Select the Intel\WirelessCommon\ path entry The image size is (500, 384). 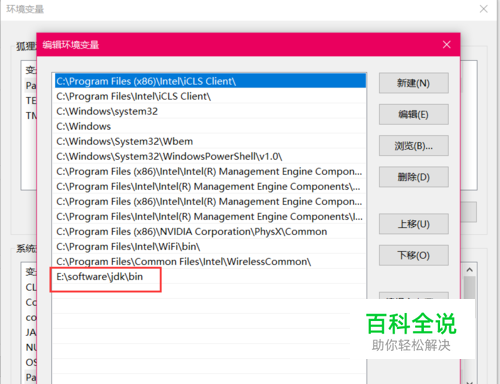[x=210, y=261]
